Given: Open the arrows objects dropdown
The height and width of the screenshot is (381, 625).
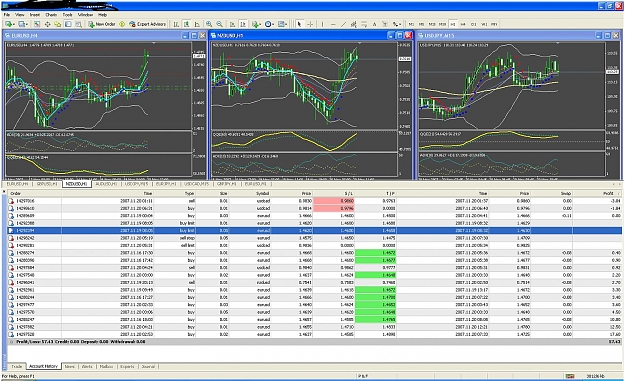Looking at the screenshot, I should (397, 24).
